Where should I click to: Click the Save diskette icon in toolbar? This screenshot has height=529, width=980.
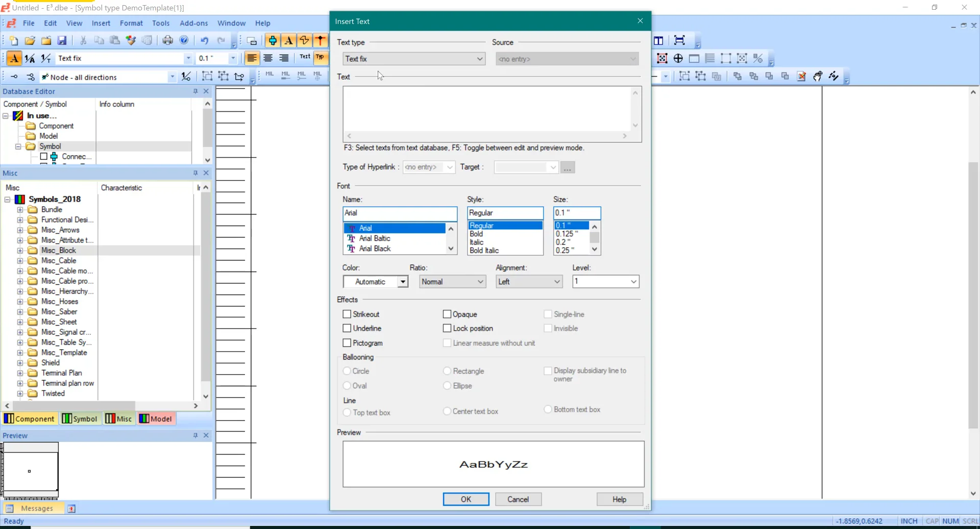click(x=62, y=41)
